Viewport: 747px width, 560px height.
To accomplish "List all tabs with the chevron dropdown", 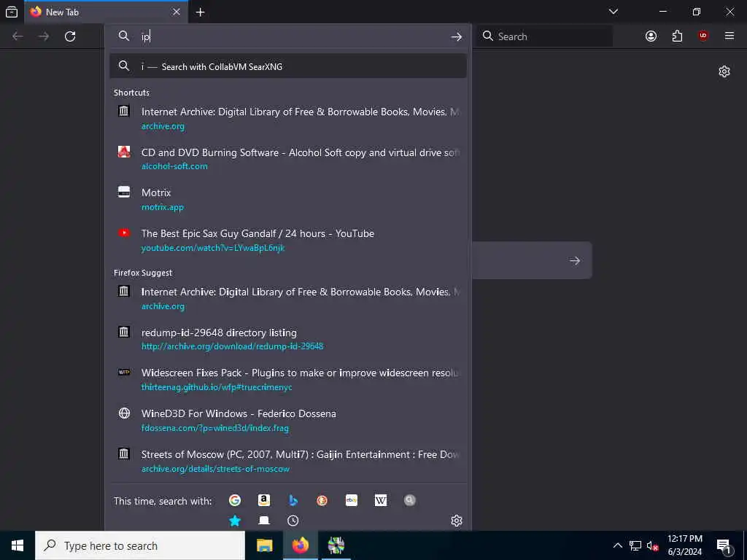I will [614, 12].
